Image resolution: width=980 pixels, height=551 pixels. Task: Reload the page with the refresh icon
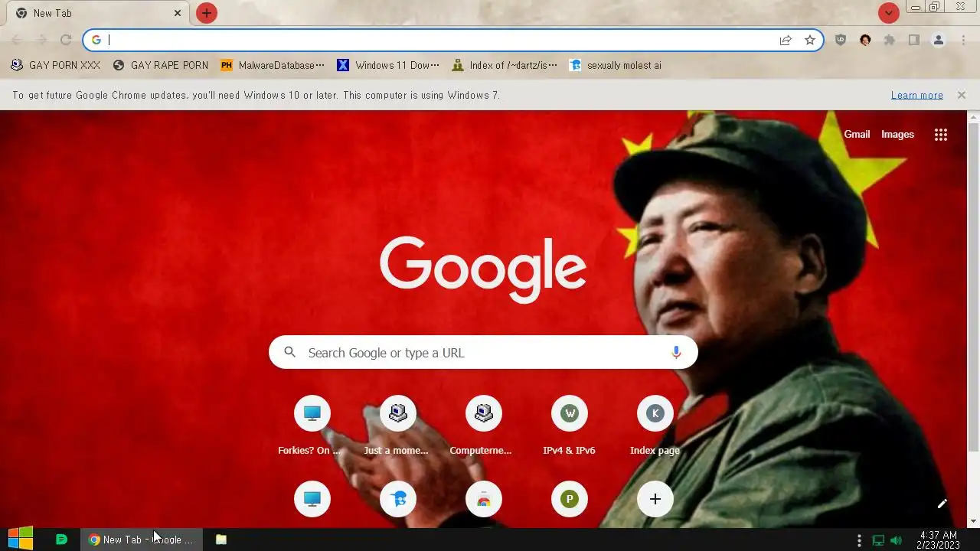click(66, 40)
